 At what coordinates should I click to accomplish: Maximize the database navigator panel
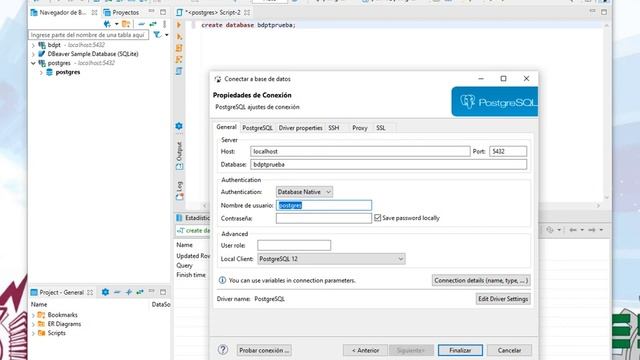(163, 12)
